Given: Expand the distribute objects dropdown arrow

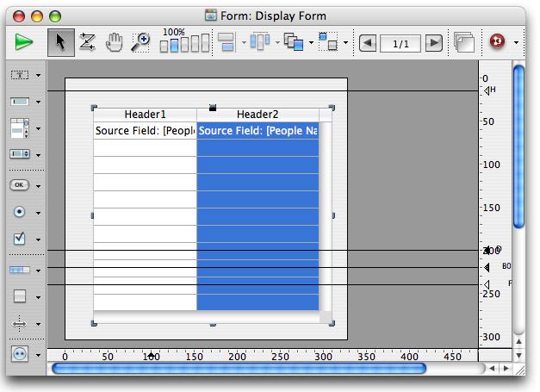Looking at the screenshot, I should pos(277,42).
